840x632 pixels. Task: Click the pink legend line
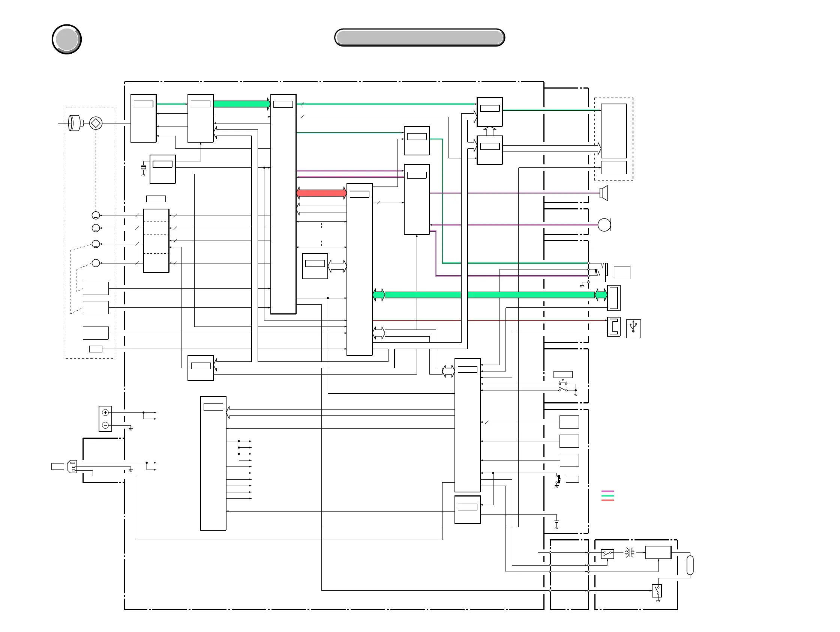point(607,491)
